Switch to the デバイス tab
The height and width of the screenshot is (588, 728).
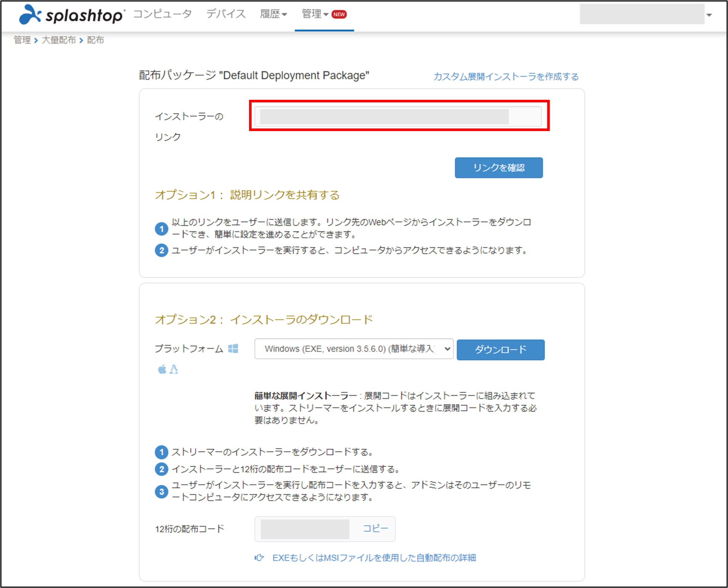click(x=226, y=14)
